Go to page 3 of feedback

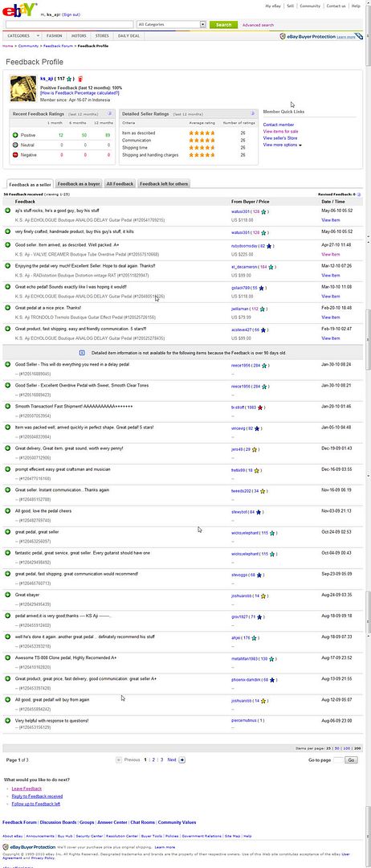pyautogui.click(x=161, y=760)
